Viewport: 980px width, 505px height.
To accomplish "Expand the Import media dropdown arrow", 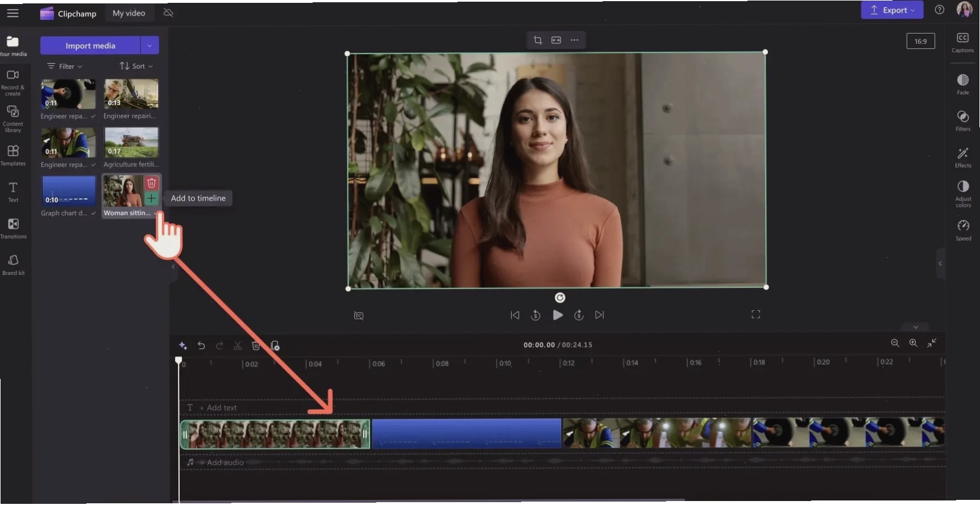I will click(150, 45).
